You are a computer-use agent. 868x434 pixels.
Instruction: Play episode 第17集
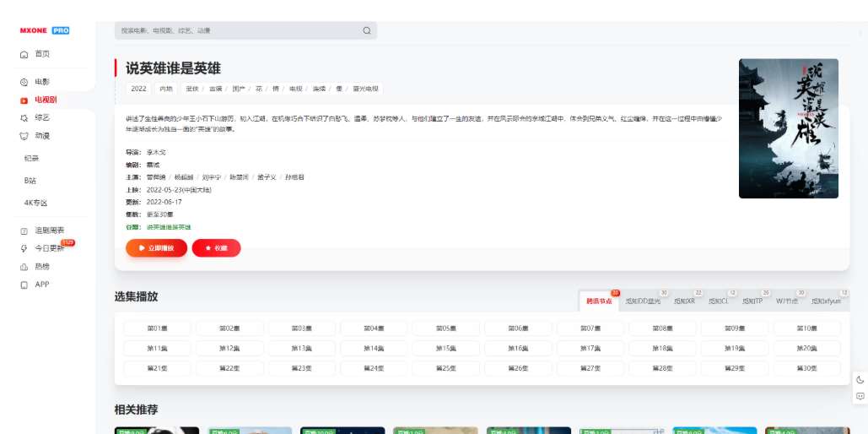click(x=590, y=349)
